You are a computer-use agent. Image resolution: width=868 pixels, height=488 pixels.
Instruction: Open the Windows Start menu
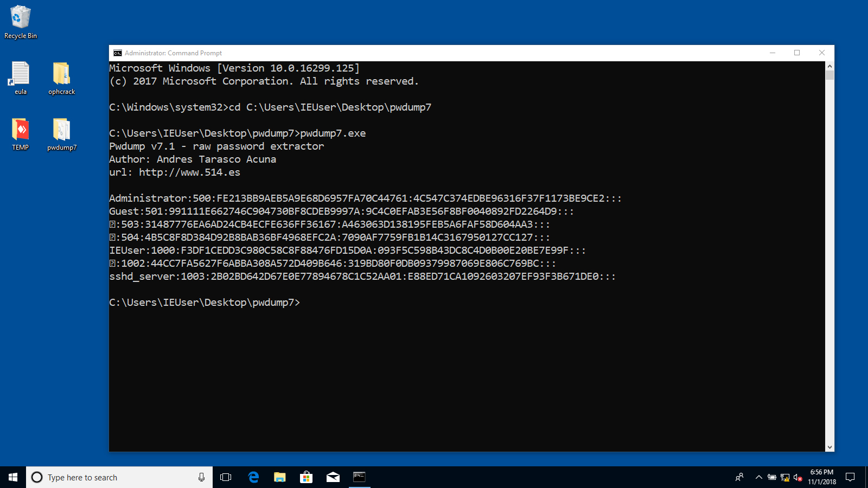(x=13, y=477)
